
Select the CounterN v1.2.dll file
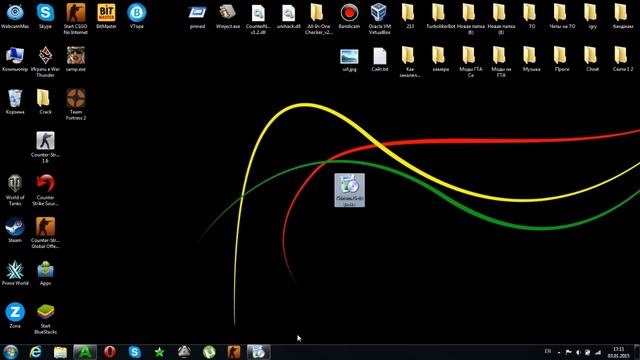(258, 19)
